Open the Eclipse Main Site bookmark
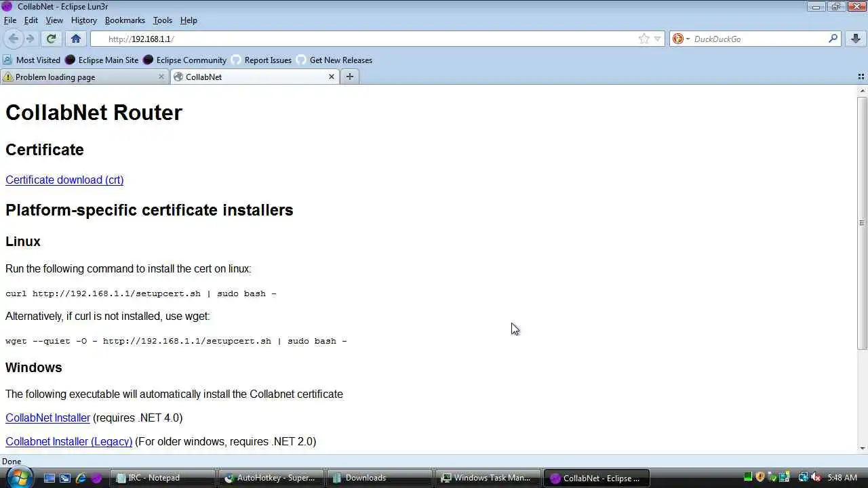868x488 pixels. (102, 60)
